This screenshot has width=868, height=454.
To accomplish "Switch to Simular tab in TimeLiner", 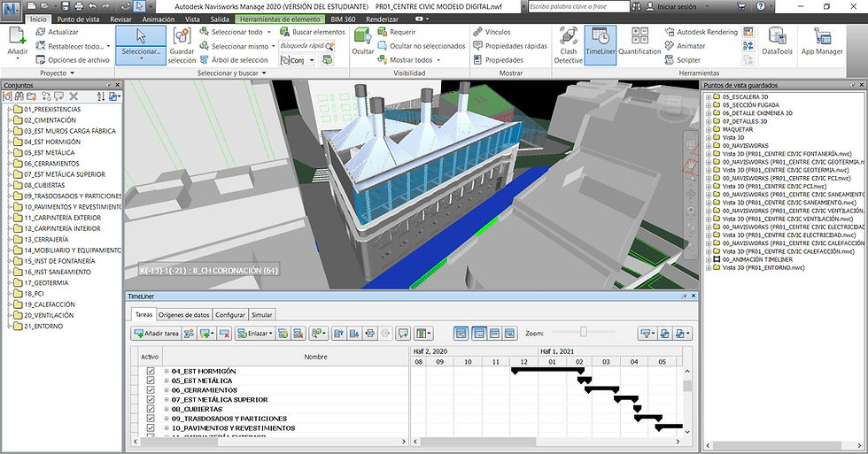I will coord(261,315).
